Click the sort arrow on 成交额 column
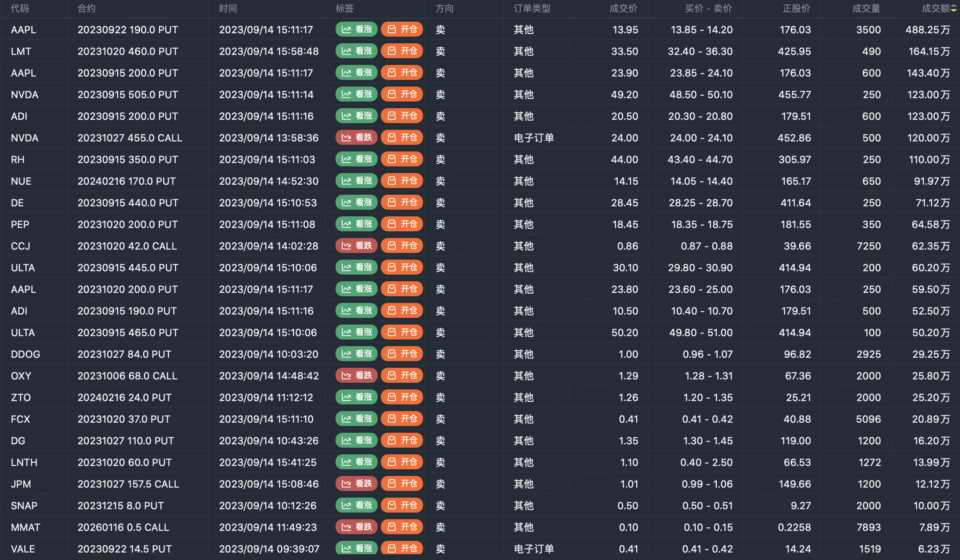 tap(954, 9)
